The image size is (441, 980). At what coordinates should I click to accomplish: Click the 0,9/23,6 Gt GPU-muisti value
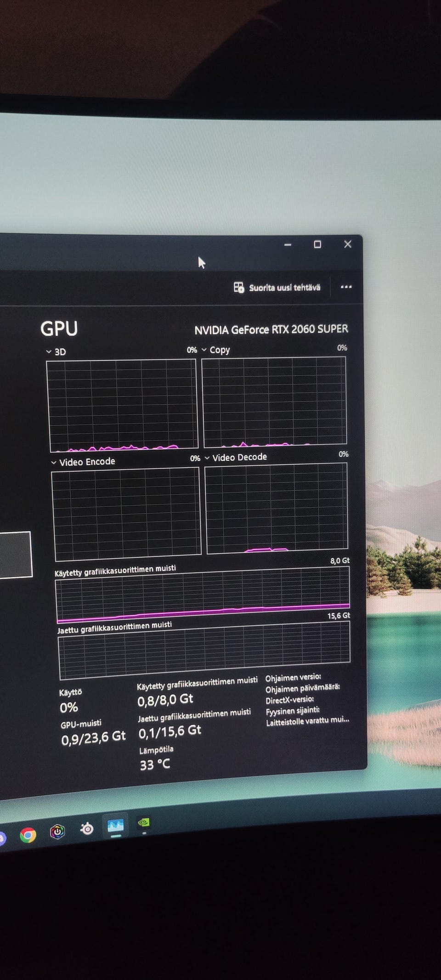point(93,738)
